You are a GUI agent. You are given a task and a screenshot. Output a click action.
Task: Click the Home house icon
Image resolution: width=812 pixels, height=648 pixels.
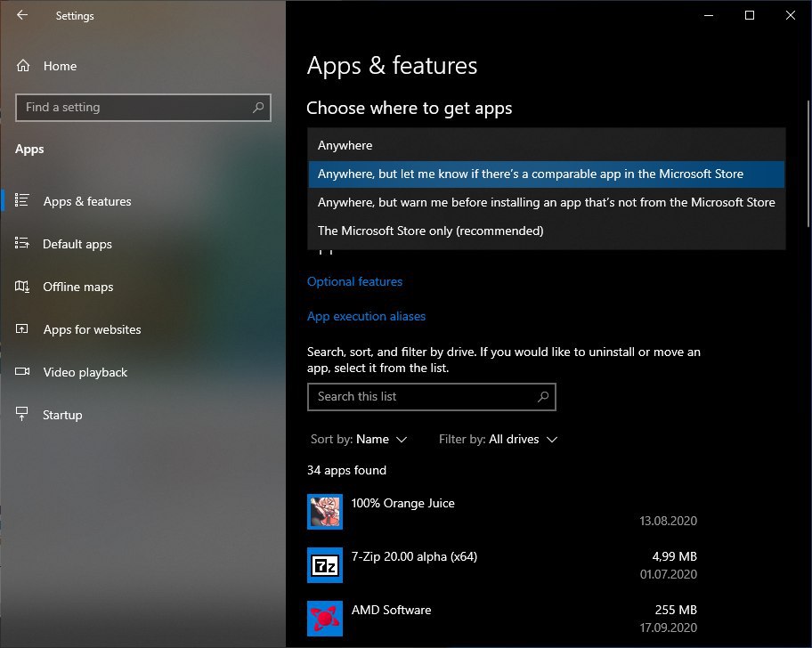coord(23,66)
